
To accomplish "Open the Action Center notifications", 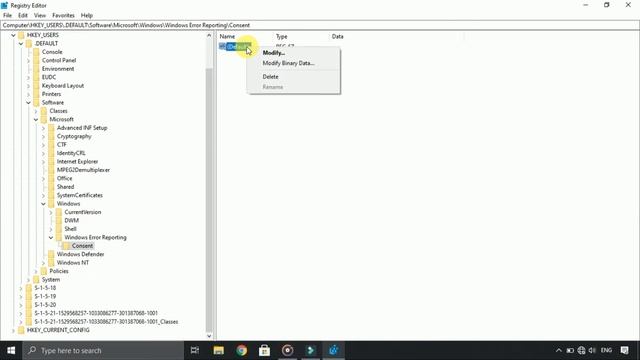I will 624,351.
